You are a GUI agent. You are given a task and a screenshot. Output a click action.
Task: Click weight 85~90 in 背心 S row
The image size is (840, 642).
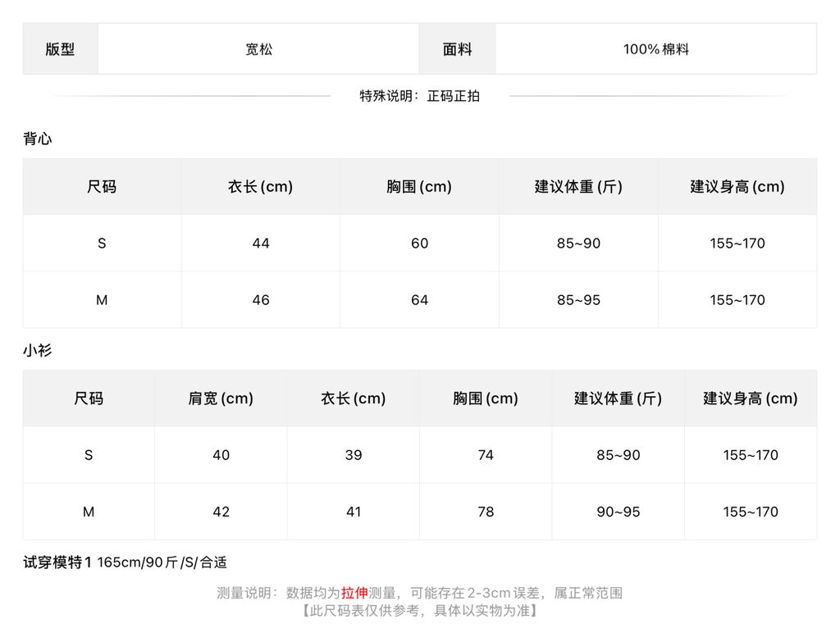tap(578, 243)
